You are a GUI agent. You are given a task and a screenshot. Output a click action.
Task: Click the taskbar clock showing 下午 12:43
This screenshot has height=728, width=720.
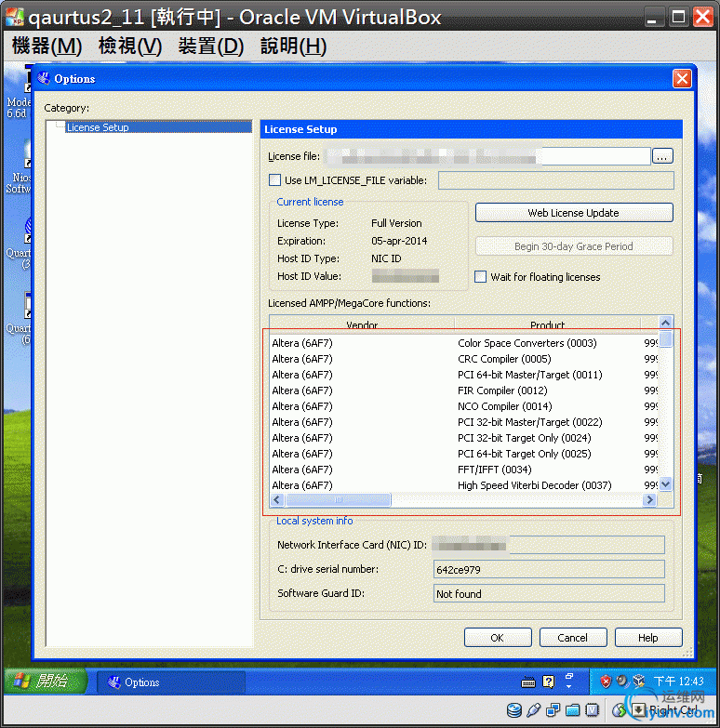679,682
